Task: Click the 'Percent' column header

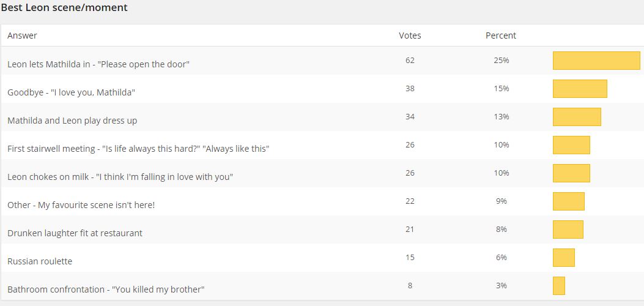Action: tap(501, 35)
